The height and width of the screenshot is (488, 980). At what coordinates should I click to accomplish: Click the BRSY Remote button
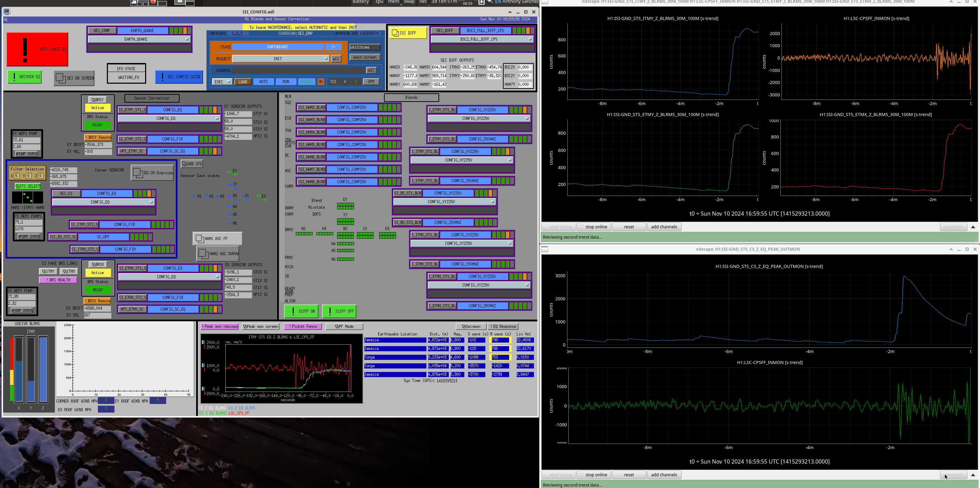click(x=98, y=137)
